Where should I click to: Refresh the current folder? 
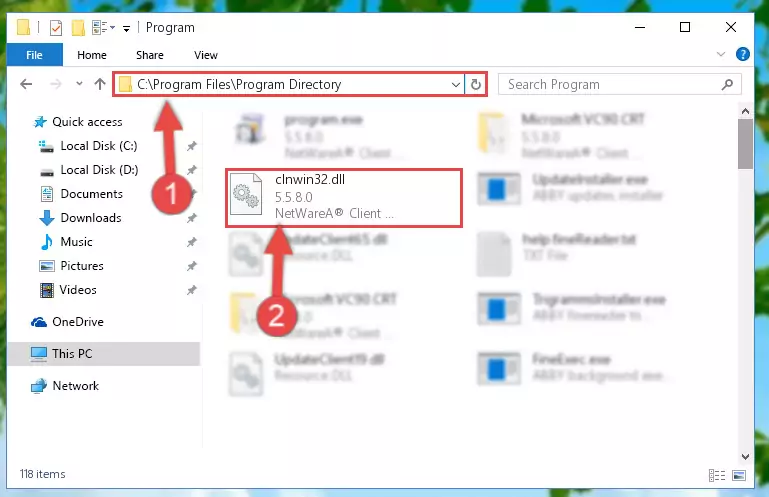(x=475, y=84)
